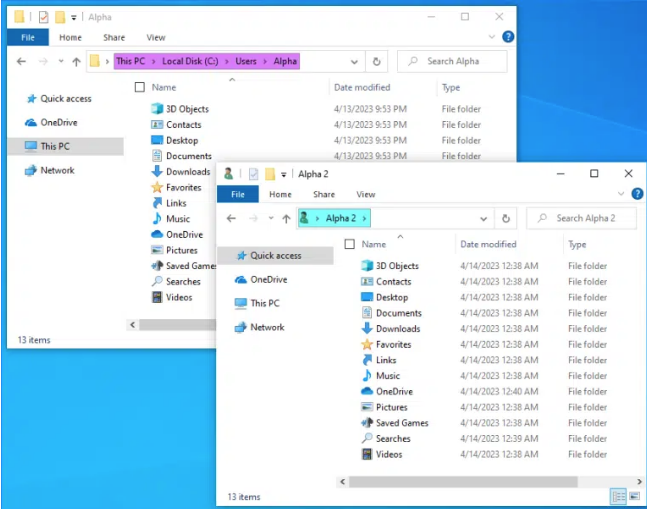This screenshot has width=647, height=509.
Task: Click This PC breadcrumb in Alpha address bar
Action: click(130, 61)
